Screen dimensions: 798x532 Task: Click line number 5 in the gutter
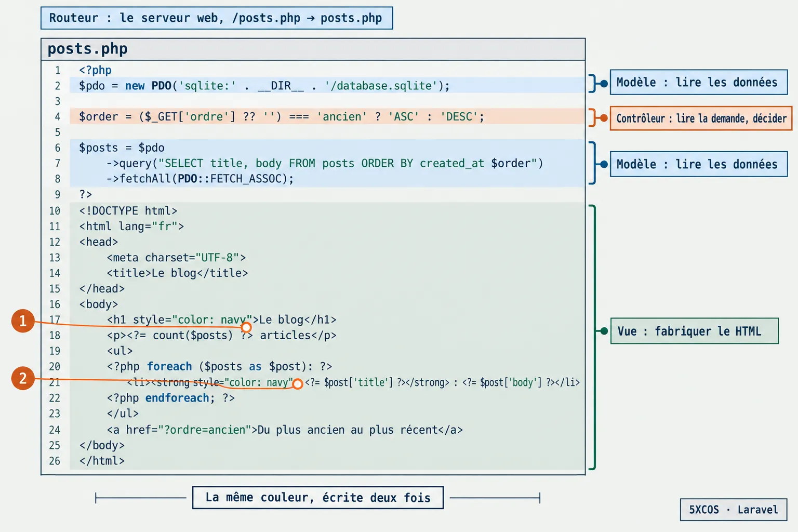(58, 132)
